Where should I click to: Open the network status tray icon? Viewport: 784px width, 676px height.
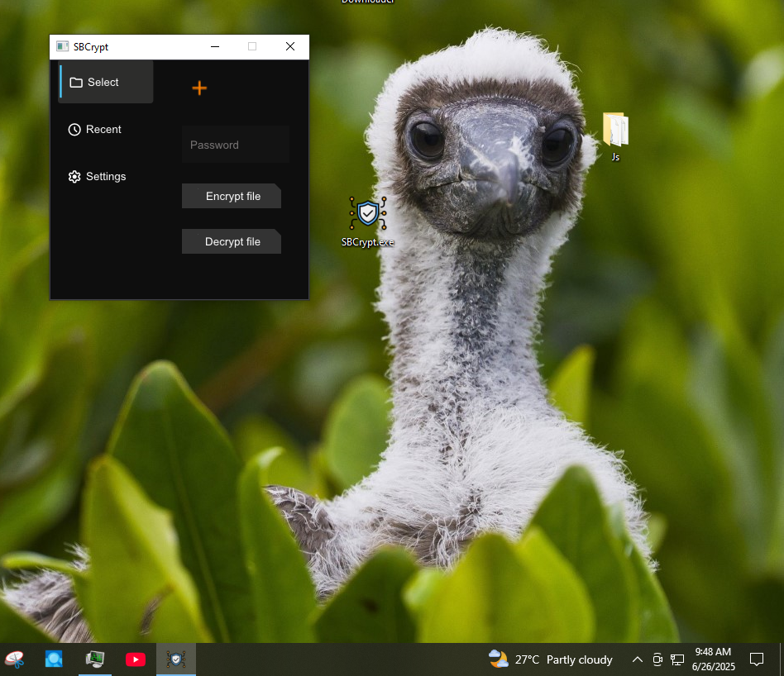point(676,659)
